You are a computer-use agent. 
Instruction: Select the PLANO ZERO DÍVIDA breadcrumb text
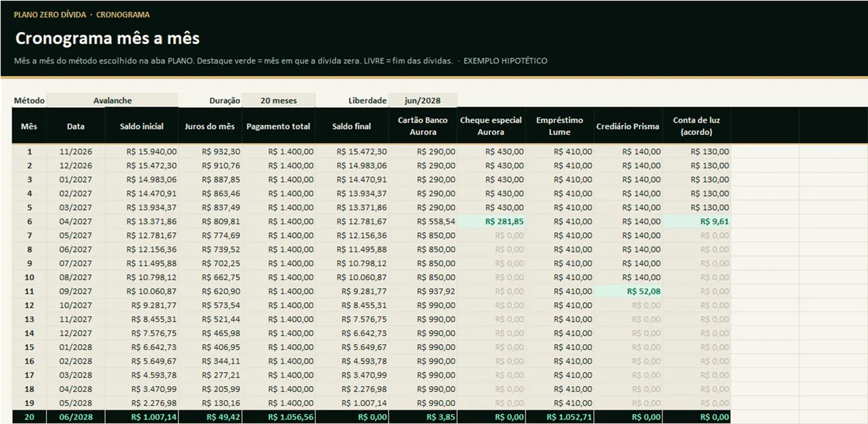tap(50, 14)
